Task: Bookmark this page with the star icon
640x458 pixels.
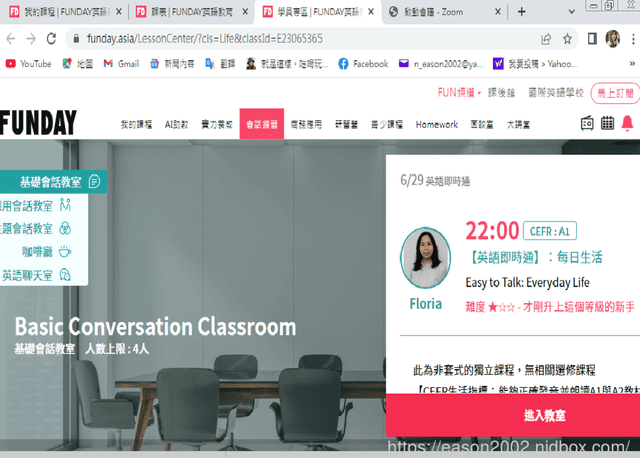Action: pos(567,39)
